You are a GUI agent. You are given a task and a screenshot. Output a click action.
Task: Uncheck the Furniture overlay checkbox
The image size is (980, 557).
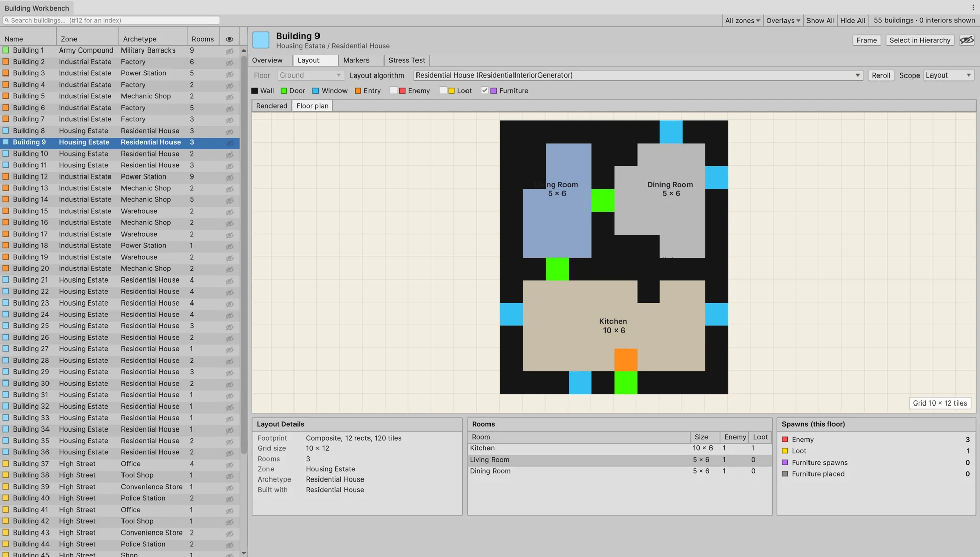click(x=485, y=90)
